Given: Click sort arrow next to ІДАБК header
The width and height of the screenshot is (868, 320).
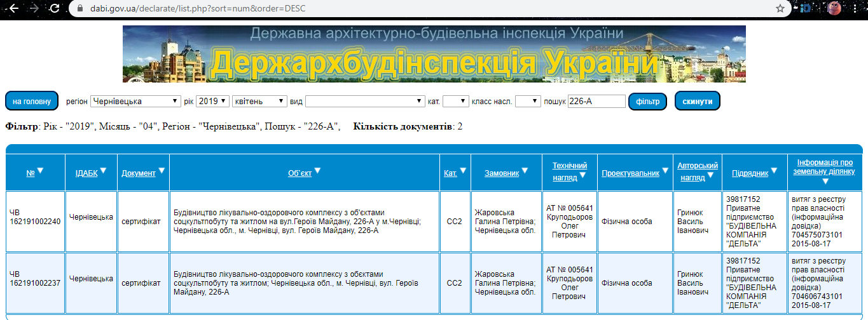Looking at the screenshot, I should coord(103,171).
